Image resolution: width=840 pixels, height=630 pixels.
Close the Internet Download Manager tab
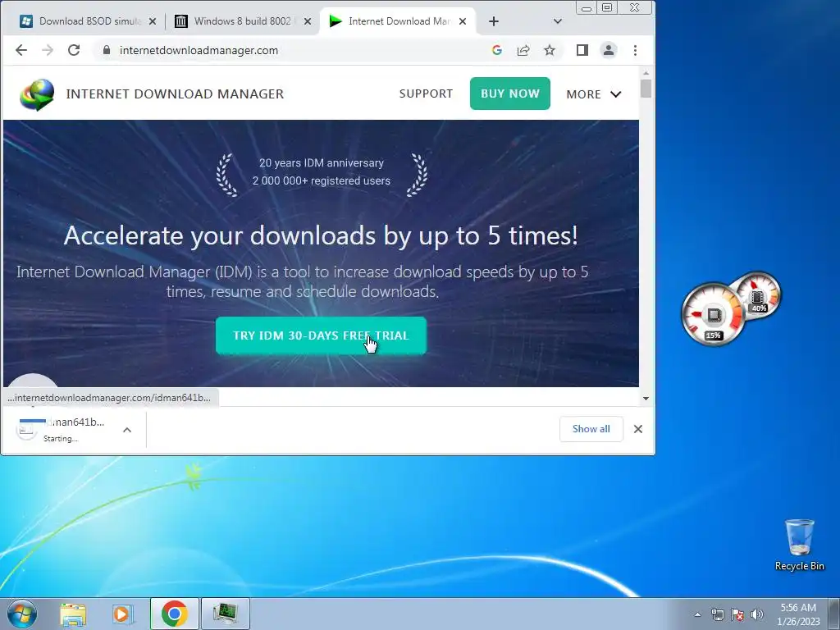point(463,21)
